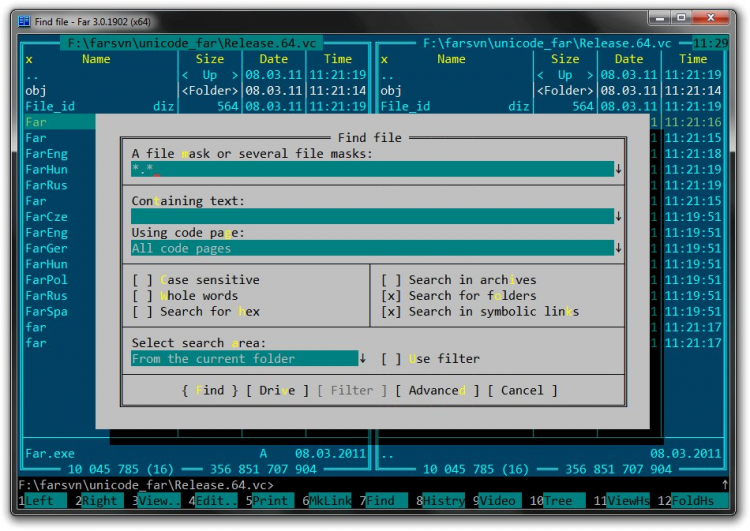Uncheck Search for folders option
This screenshot has width=750, height=531.
[x=391, y=296]
